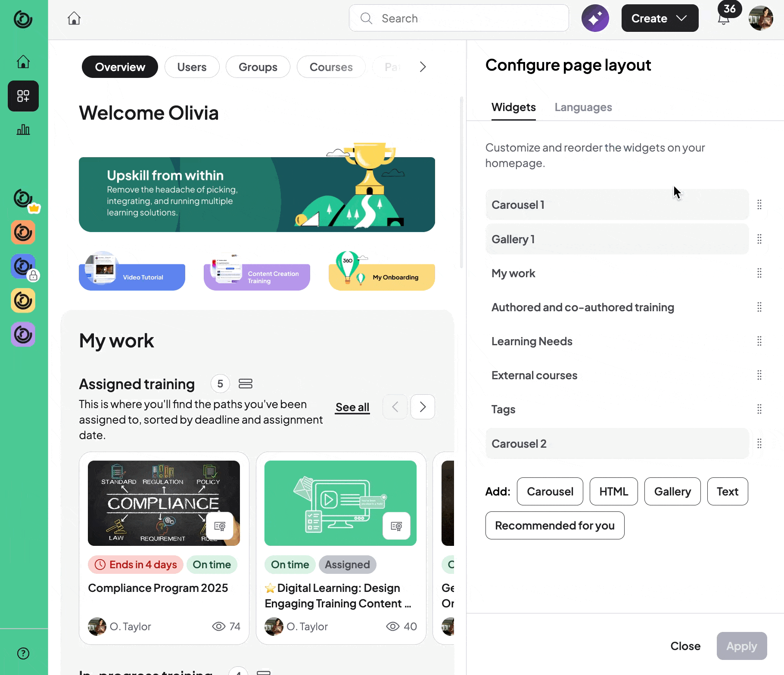
Task: Grab the My work drag handle
Action: [759, 273]
